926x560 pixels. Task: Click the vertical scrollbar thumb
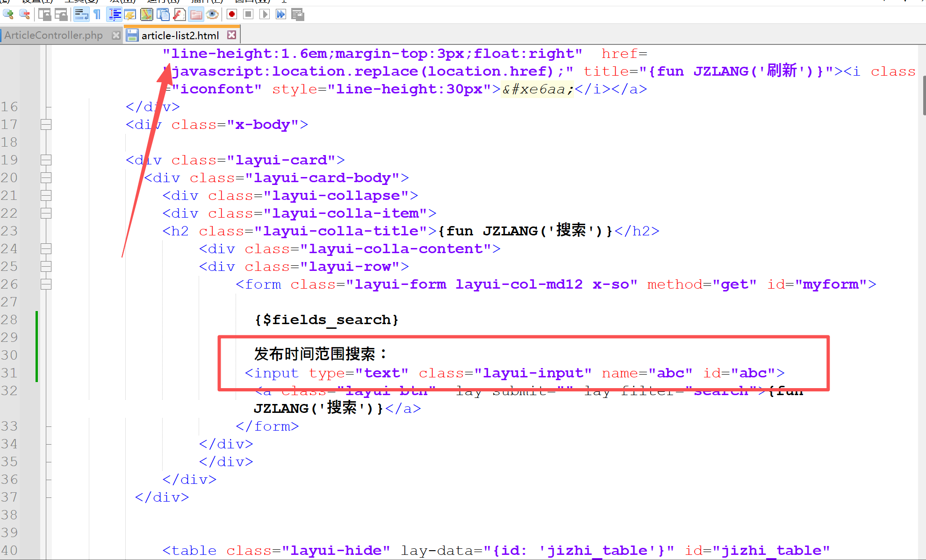tap(924, 96)
